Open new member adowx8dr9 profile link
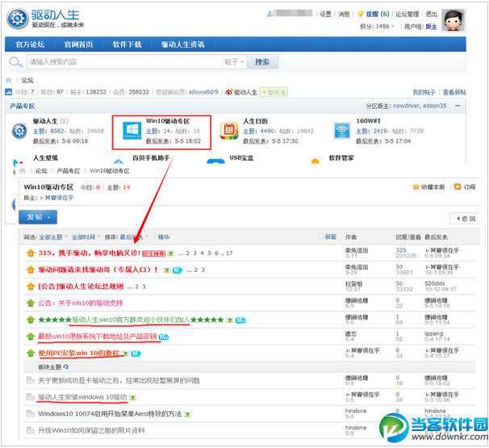 coord(203,92)
